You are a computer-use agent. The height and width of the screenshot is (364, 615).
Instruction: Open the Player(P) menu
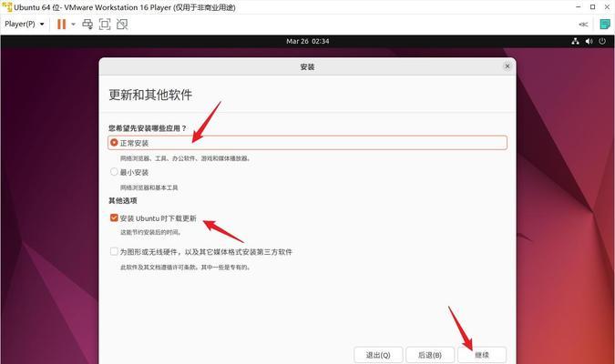24,24
